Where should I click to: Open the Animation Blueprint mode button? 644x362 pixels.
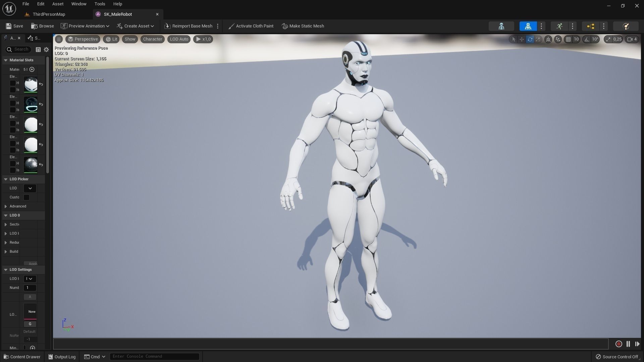coord(591,26)
